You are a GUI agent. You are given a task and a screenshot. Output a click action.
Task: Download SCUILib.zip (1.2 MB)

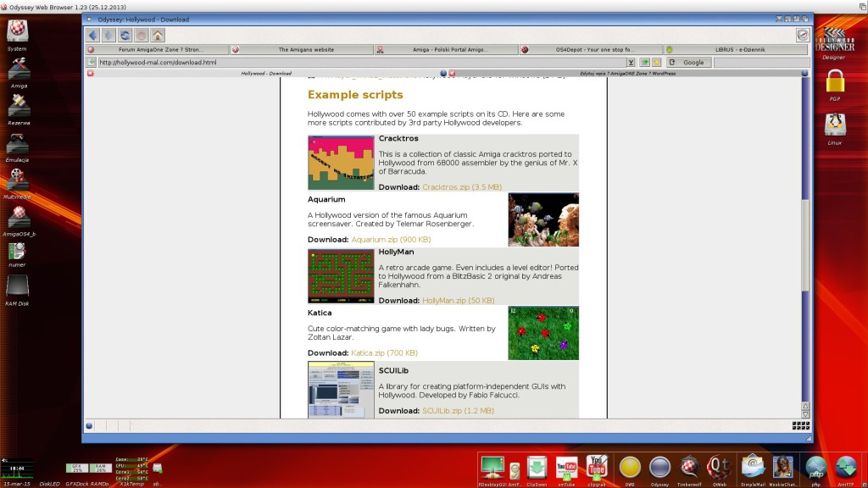tap(458, 411)
